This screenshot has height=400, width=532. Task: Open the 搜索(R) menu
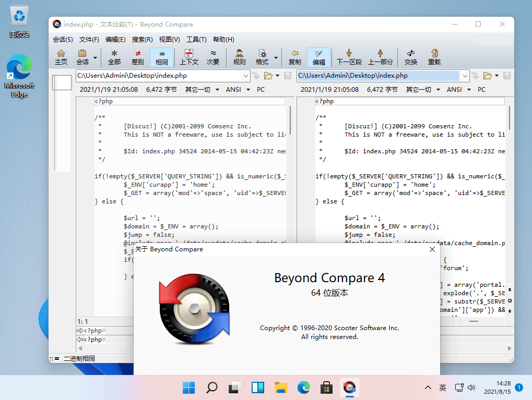click(x=142, y=39)
